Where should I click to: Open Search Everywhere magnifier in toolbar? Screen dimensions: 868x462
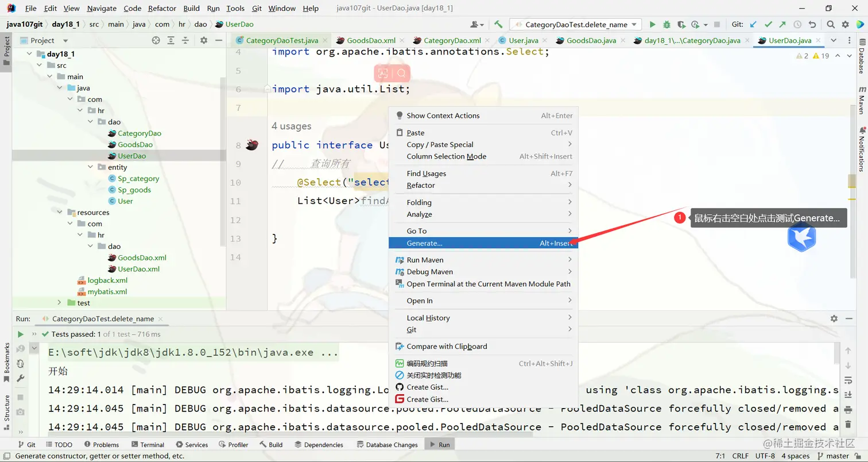click(x=831, y=24)
